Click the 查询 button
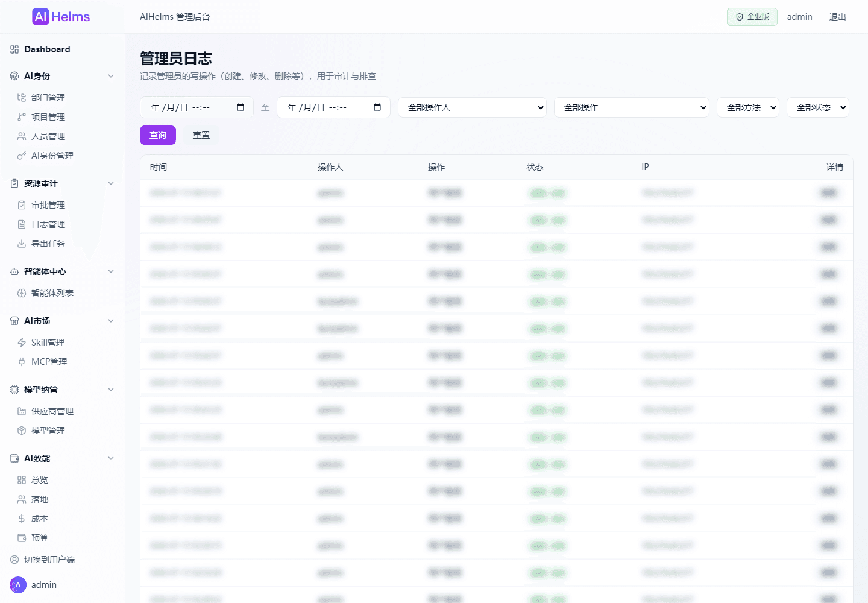The width and height of the screenshot is (868, 603). [158, 135]
